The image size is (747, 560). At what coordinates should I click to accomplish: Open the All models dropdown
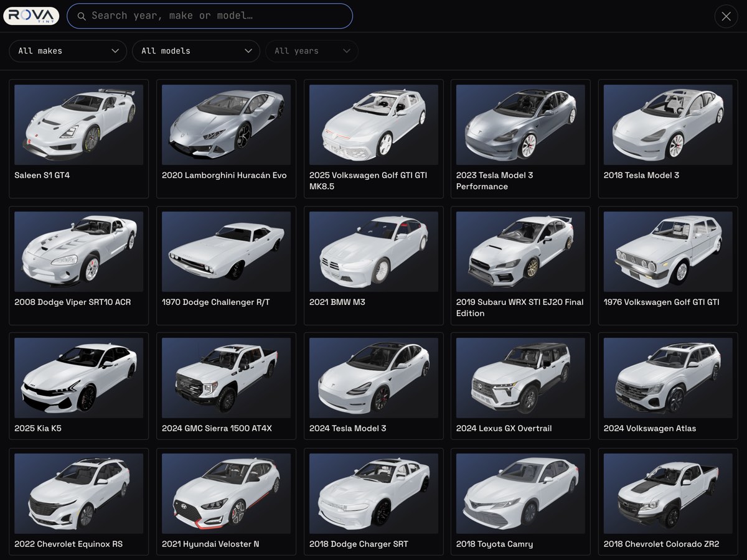point(196,51)
